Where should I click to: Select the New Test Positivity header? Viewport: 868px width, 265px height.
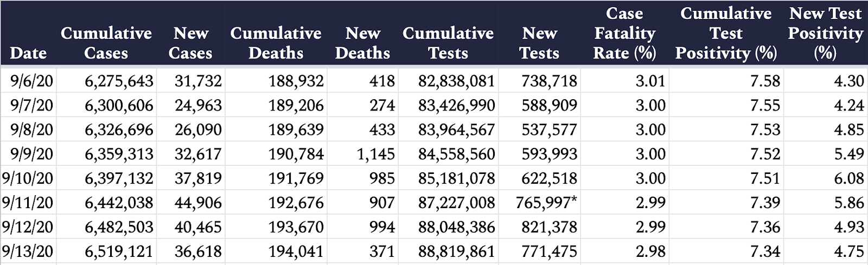tap(825, 33)
